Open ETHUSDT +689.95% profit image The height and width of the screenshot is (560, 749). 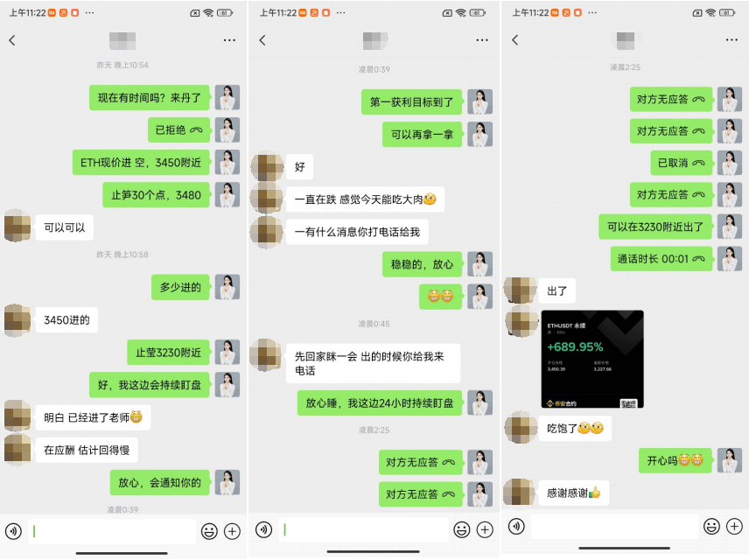pyautogui.click(x=592, y=360)
